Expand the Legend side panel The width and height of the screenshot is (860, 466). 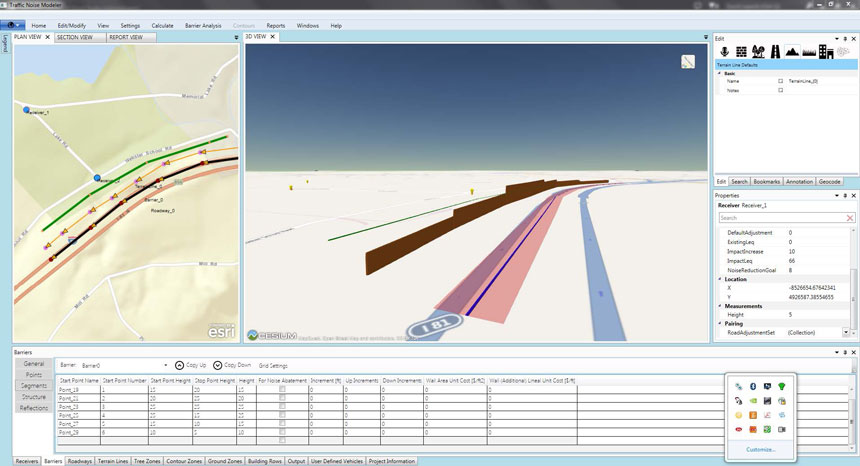(x=6, y=43)
